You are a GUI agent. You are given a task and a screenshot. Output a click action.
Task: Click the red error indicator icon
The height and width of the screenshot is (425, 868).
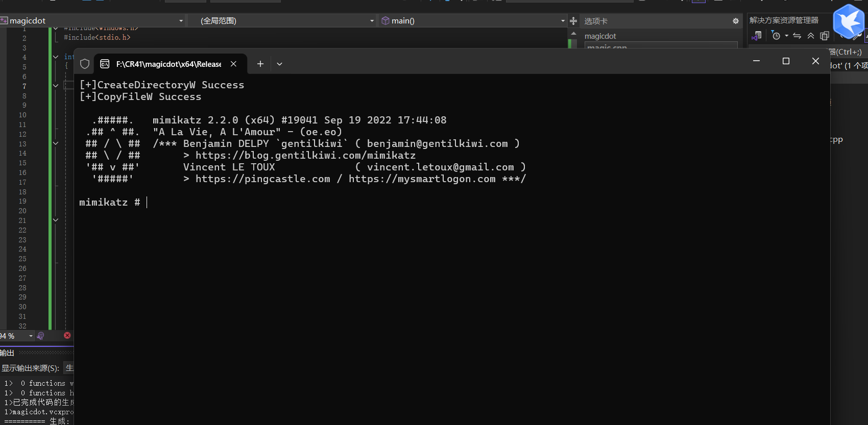tap(67, 335)
